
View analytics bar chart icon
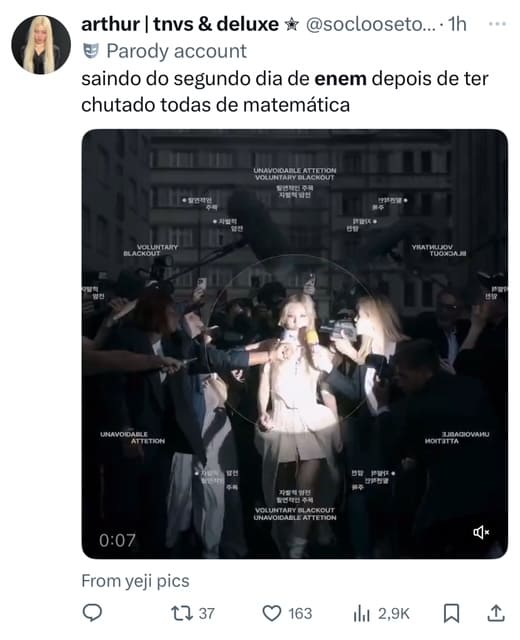click(x=362, y=613)
